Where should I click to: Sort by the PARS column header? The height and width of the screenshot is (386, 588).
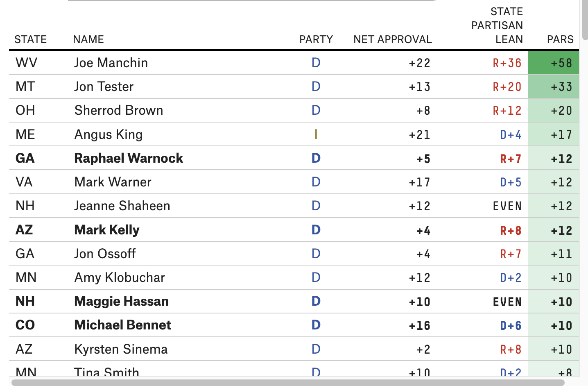[x=560, y=39]
